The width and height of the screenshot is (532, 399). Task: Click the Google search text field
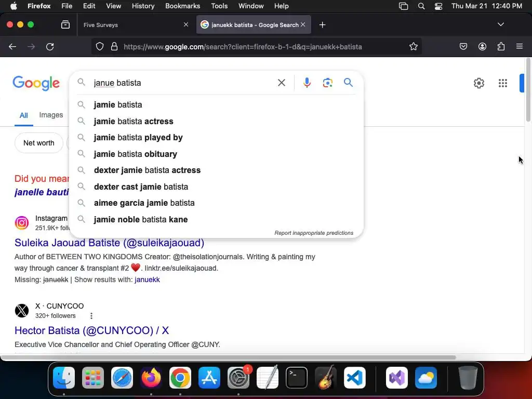pyautogui.click(x=183, y=83)
